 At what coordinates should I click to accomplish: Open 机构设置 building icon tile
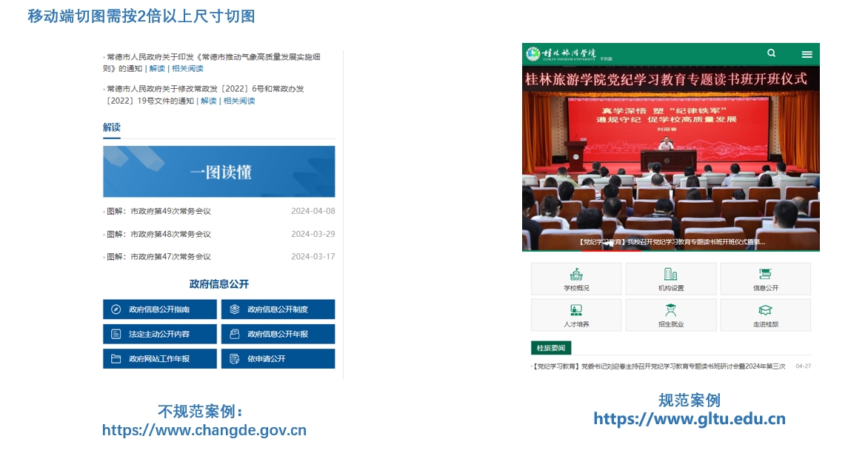point(670,279)
